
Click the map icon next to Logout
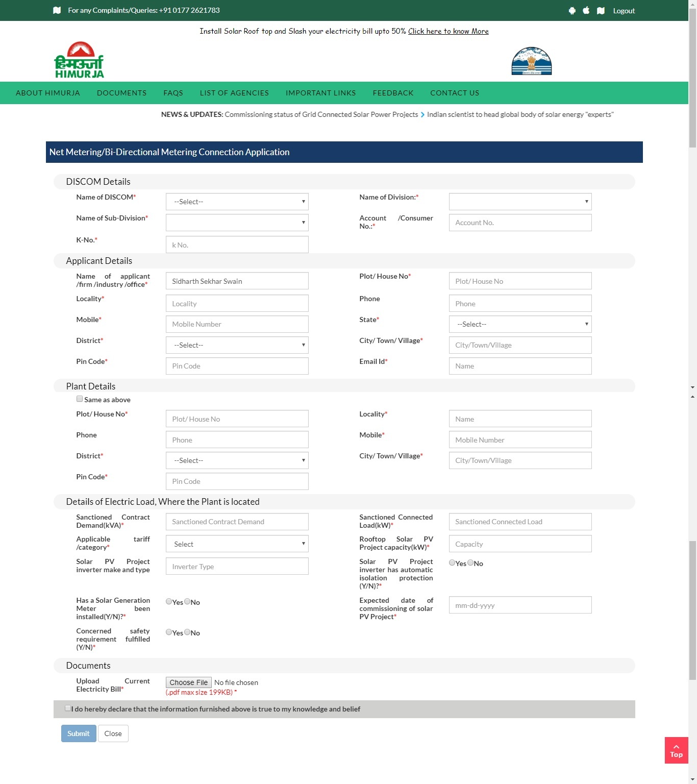601,11
